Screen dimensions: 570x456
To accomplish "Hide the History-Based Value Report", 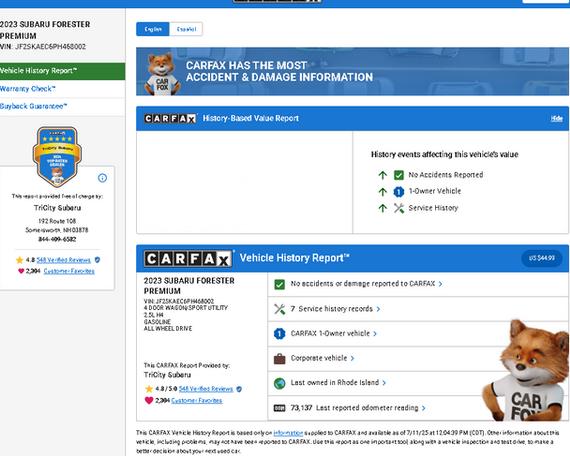I will point(556,119).
